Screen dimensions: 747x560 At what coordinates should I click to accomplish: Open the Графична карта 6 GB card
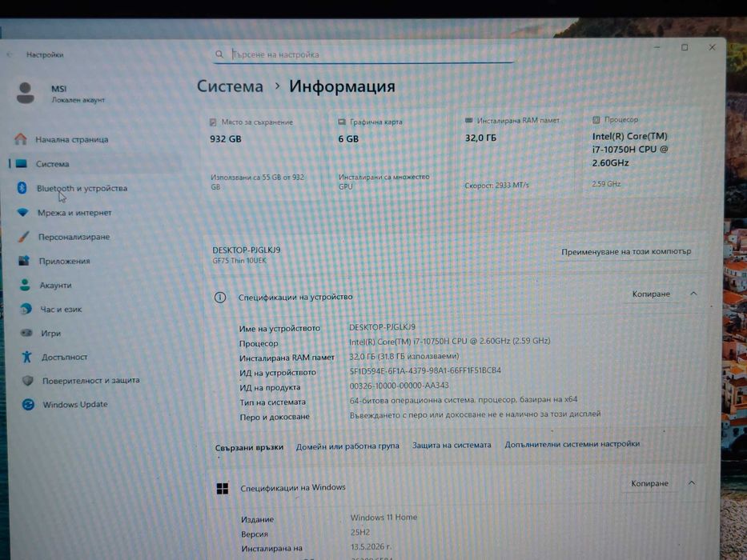pos(389,154)
